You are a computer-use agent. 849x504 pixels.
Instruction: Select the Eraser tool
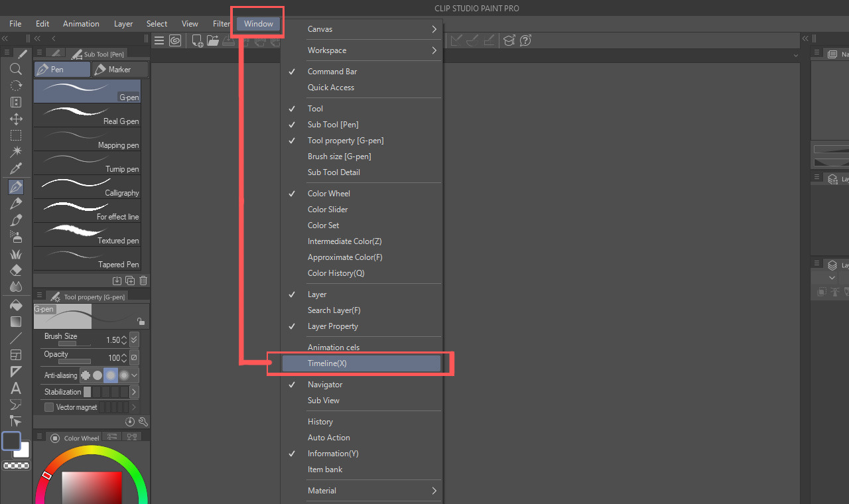pos(16,271)
